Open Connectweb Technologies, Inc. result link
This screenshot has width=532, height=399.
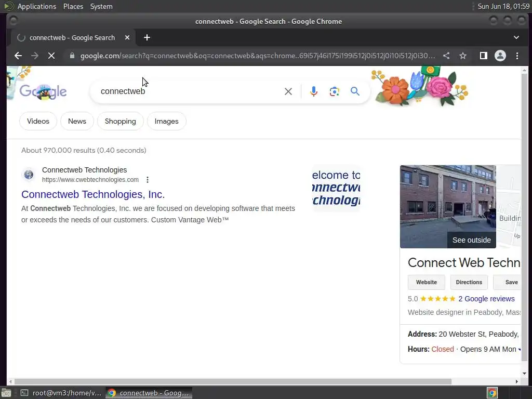[93, 194]
